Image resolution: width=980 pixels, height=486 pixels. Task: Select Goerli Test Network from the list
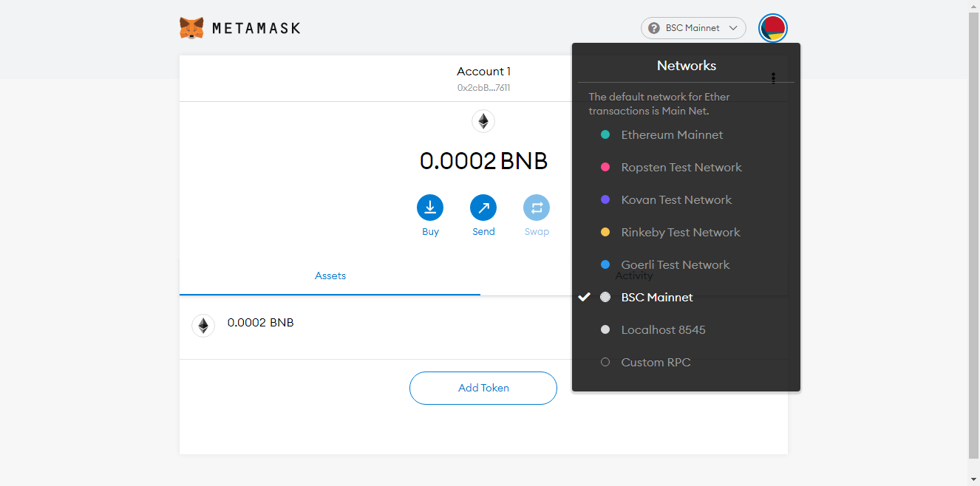pyautogui.click(x=675, y=264)
